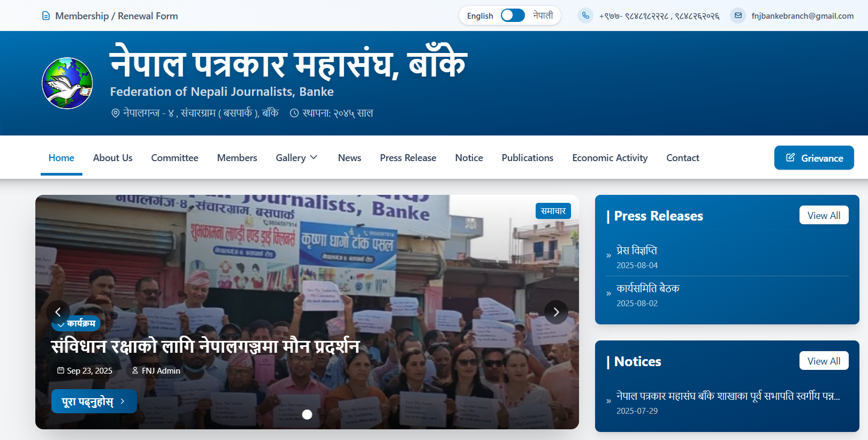
Task: Click the email envelope icon
Action: tap(738, 16)
